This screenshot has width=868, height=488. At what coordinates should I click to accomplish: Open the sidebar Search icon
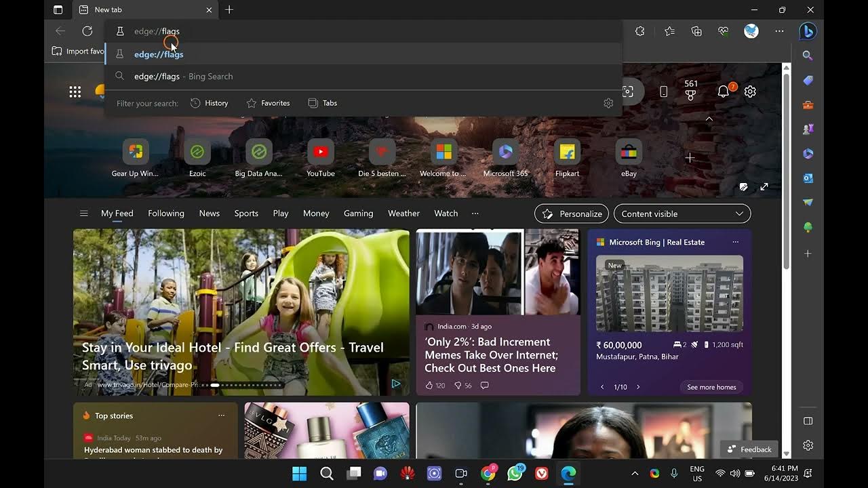click(808, 56)
